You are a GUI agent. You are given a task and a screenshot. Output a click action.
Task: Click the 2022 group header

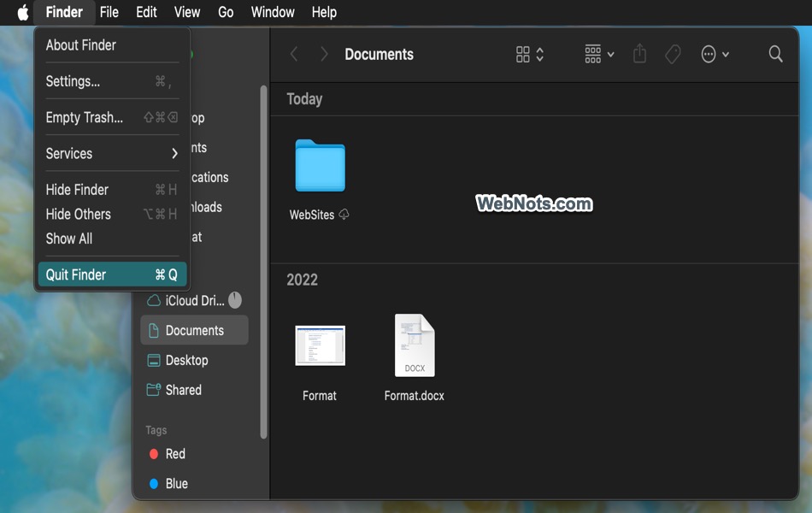point(303,280)
